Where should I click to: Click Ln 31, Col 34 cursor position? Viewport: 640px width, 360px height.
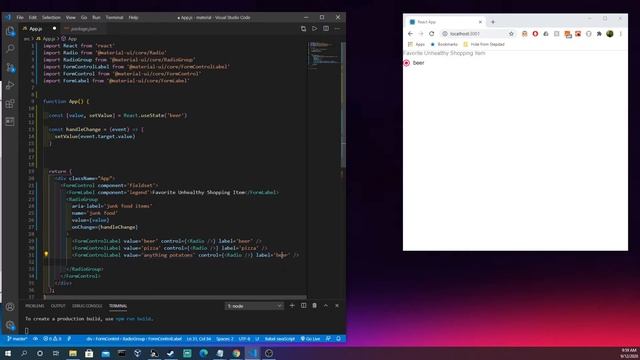[x=199, y=339]
